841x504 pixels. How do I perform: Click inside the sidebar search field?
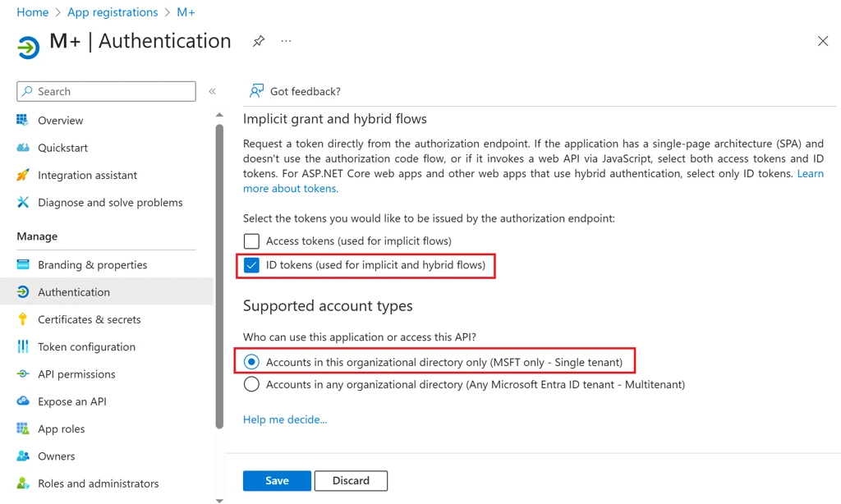click(107, 91)
